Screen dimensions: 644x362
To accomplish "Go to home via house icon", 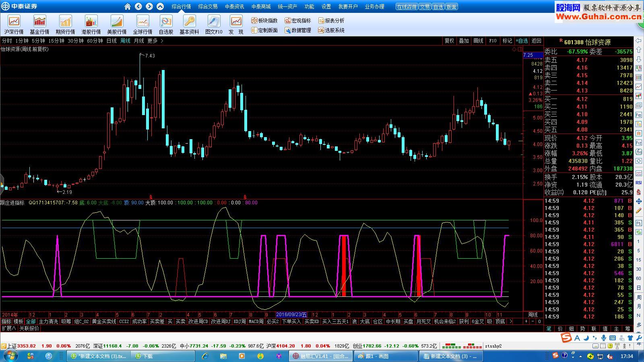I will [x=128, y=6].
